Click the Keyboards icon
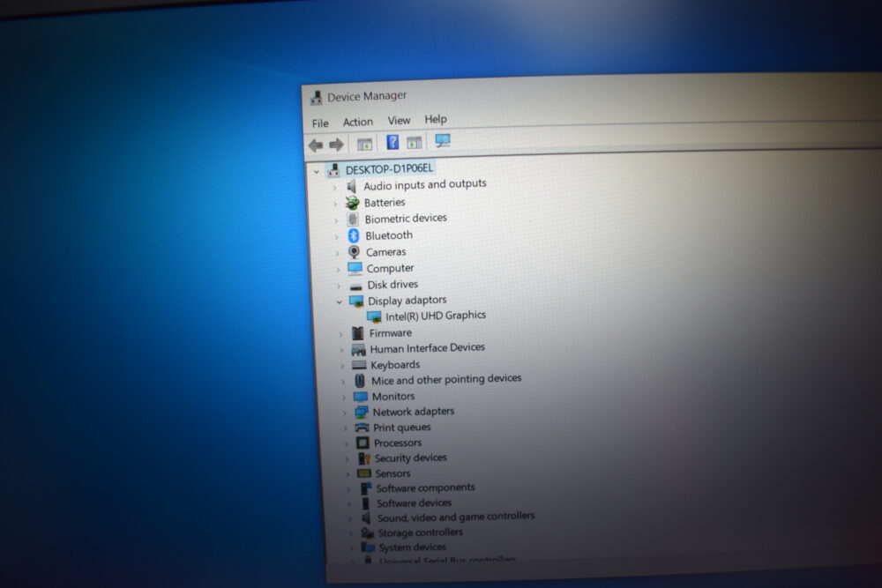This screenshot has width=882, height=588. [x=359, y=365]
